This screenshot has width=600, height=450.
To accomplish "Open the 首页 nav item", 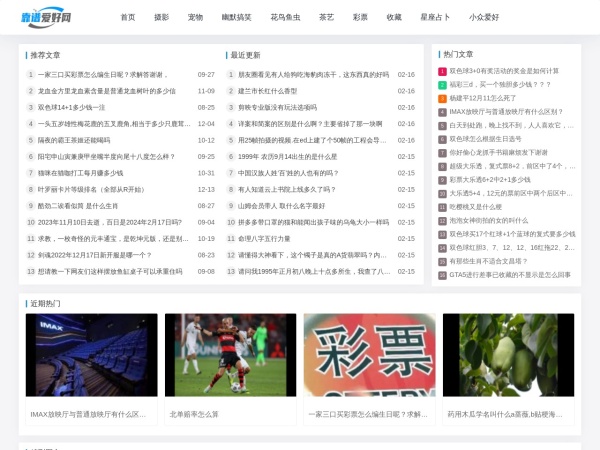I will point(128,17).
